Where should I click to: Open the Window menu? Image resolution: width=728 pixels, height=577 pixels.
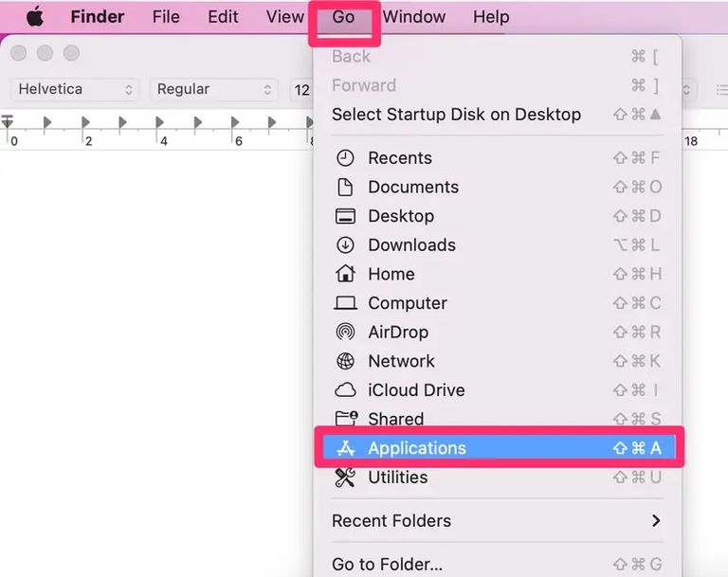tap(414, 17)
